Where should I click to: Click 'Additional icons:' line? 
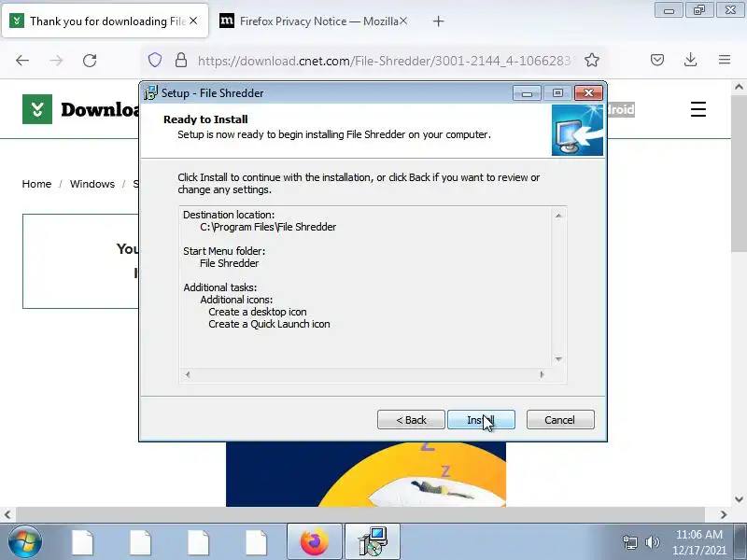pyautogui.click(x=236, y=300)
